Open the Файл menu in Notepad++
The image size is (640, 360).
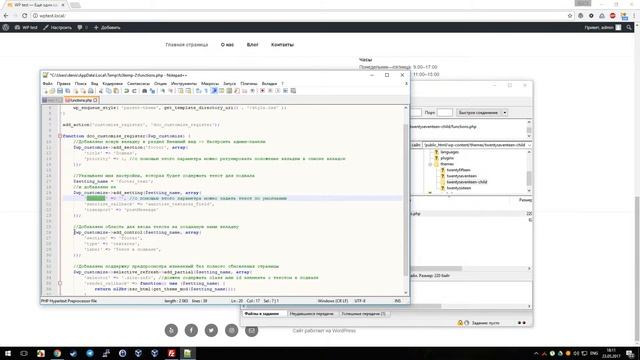47,83
